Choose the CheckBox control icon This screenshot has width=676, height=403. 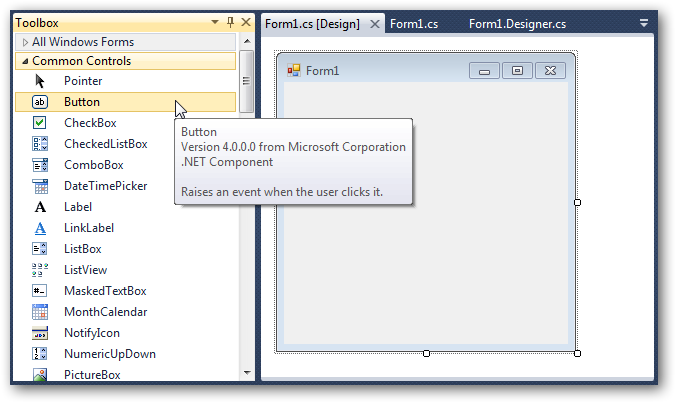pos(40,123)
